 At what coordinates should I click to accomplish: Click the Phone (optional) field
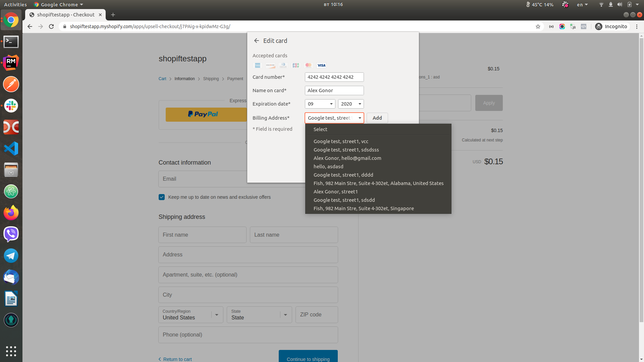[248, 335]
